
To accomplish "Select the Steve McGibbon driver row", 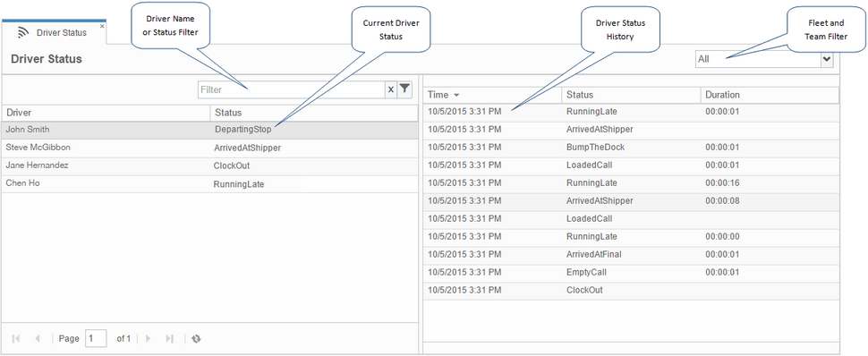I will tap(209, 148).
